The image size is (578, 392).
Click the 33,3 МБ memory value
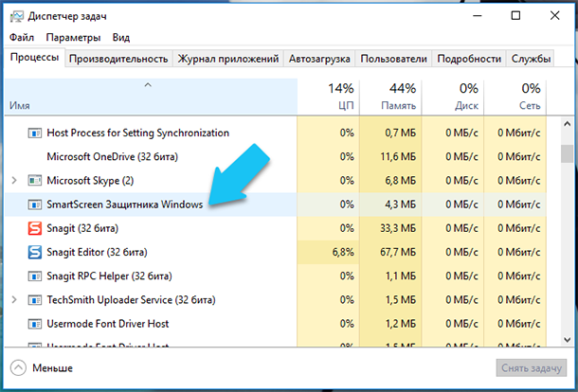point(398,228)
